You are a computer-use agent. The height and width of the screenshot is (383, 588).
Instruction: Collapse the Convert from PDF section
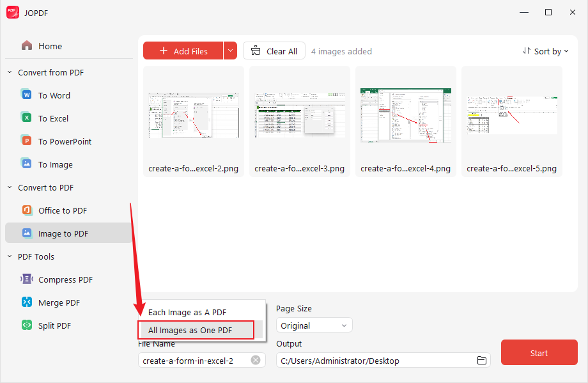9,72
